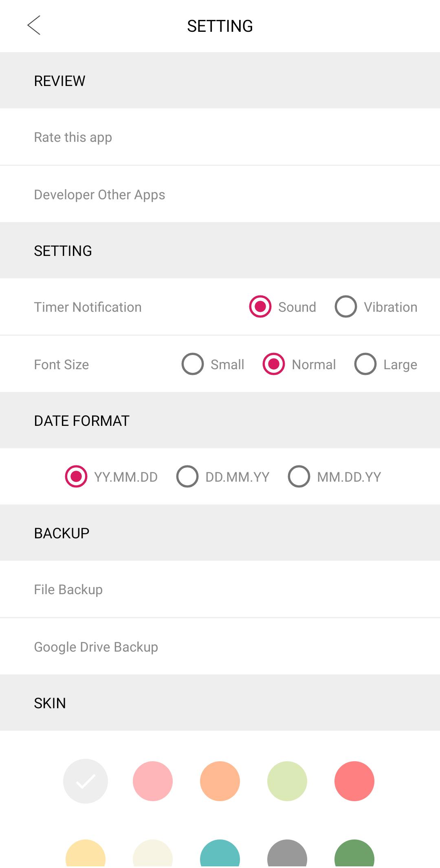Pick the coral red skin color
This screenshot has height=868, width=440.
[x=354, y=781]
